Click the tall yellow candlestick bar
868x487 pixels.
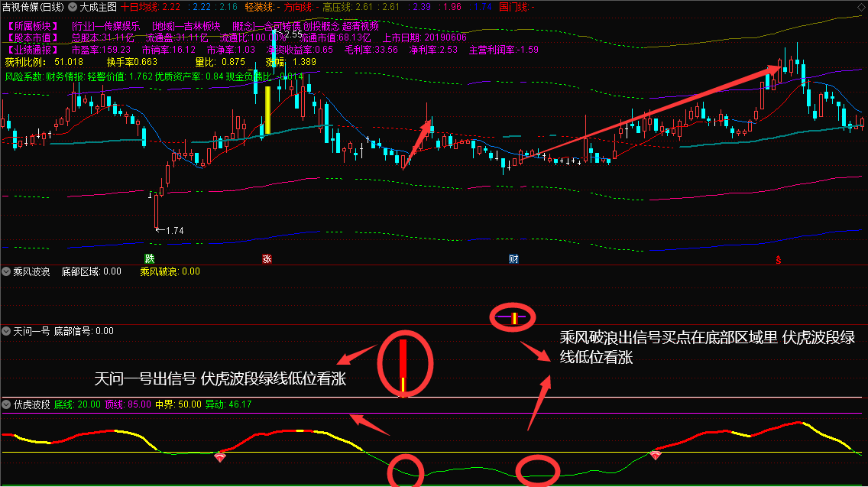[x=267, y=111]
